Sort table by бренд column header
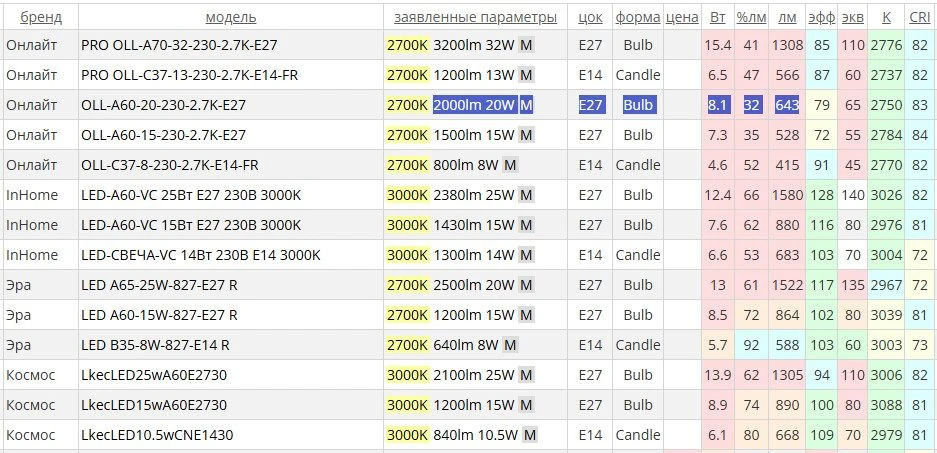Viewport: 937px width, 453px height. (41, 18)
